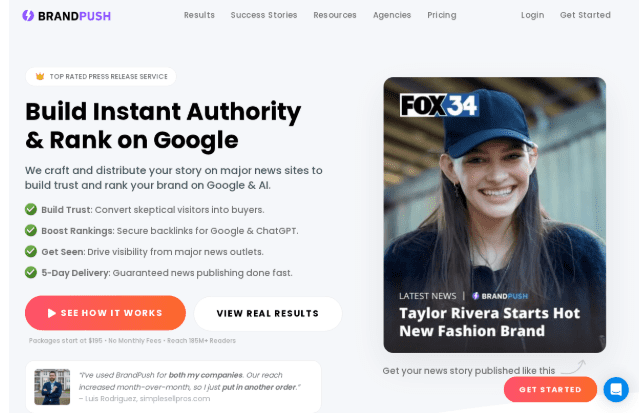This screenshot has width=643, height=415.
Task: Click Luis Rodriguez's testimonial photo thumbnail
Action: coord(52,387)
